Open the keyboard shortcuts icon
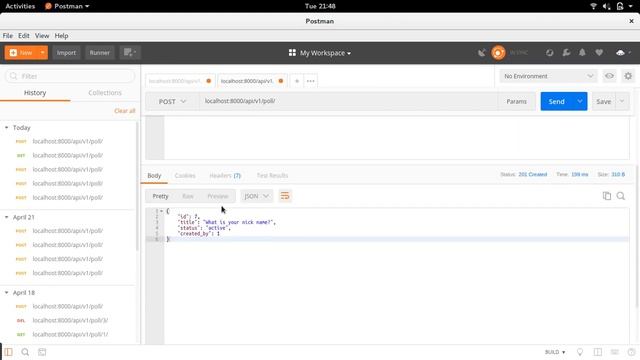 615,352
